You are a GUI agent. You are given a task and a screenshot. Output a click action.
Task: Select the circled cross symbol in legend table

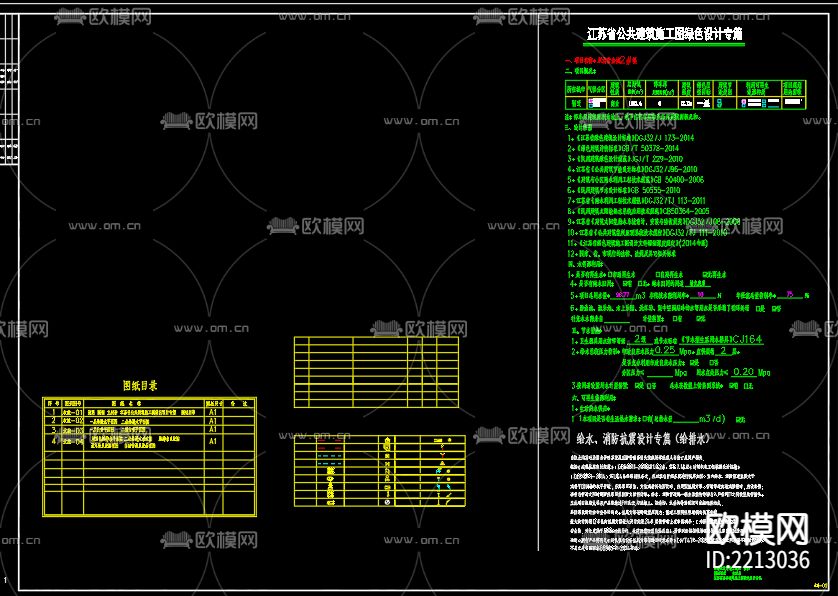click(387, 502)
